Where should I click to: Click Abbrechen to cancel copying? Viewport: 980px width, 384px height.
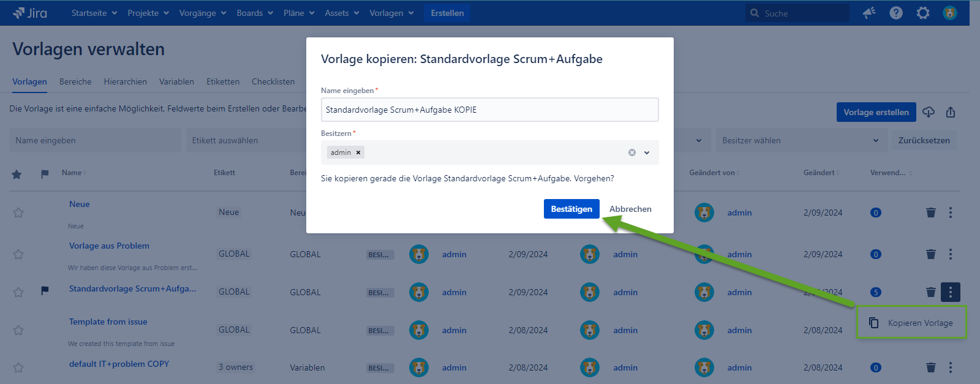point(630,209)
